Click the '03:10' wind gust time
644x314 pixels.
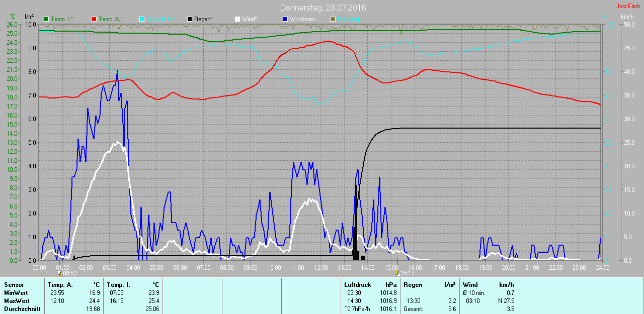coord(473,301)
